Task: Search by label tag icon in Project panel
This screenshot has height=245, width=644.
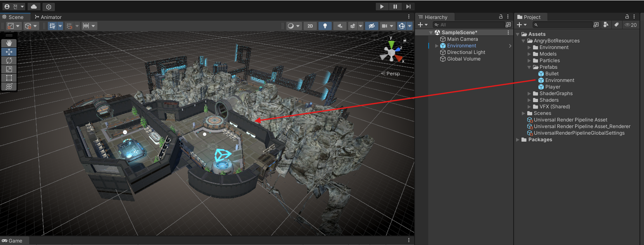Action: point(616,25)
